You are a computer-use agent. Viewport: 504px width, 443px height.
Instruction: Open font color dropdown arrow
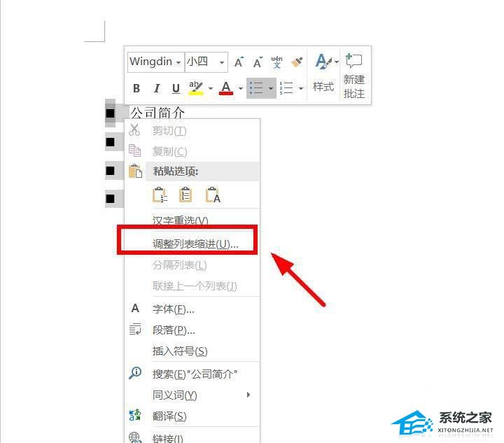240,88
